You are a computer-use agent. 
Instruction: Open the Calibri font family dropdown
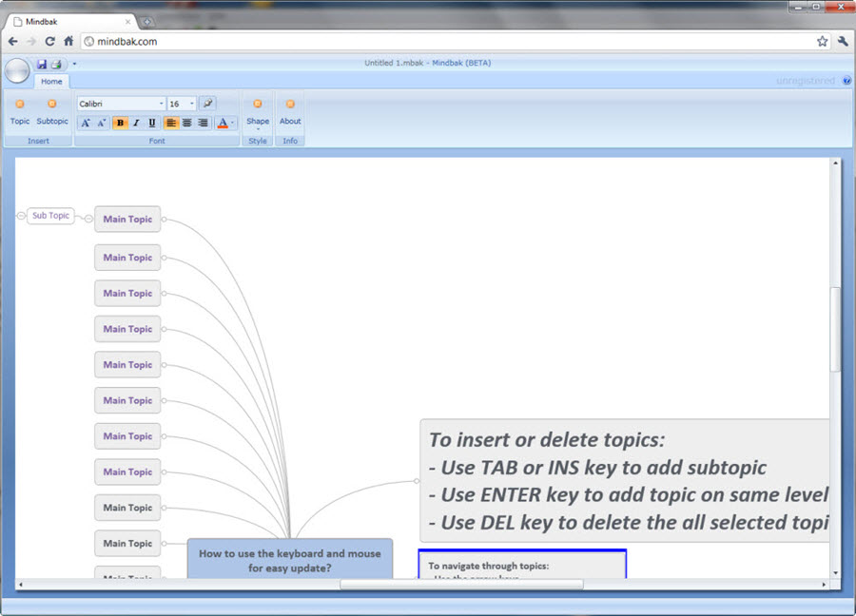tap(121, 104)
